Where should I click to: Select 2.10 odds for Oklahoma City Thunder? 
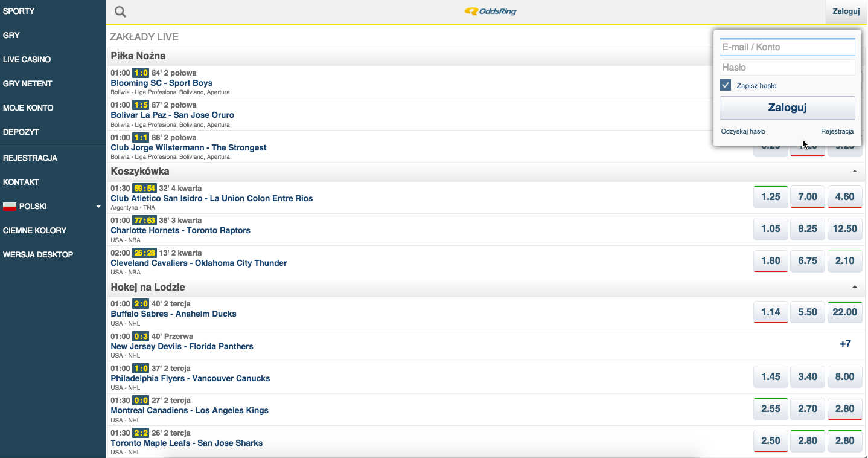coord(844,260)
